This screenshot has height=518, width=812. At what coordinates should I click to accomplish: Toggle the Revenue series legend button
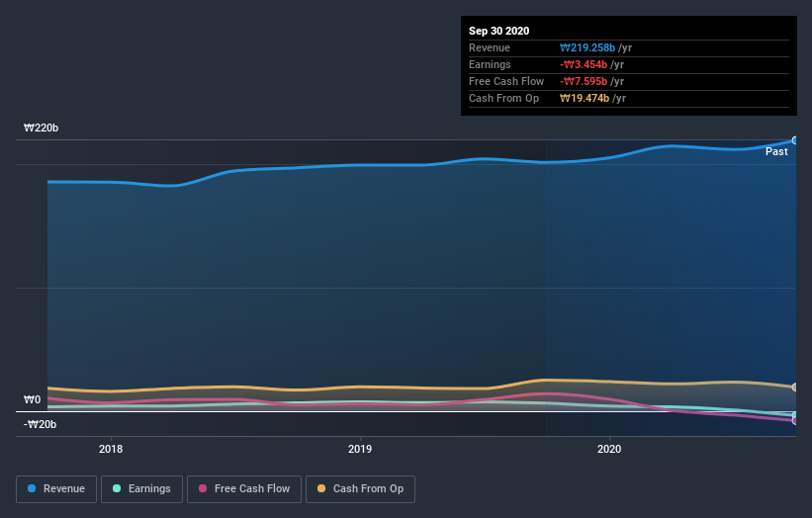coord(56,489)
